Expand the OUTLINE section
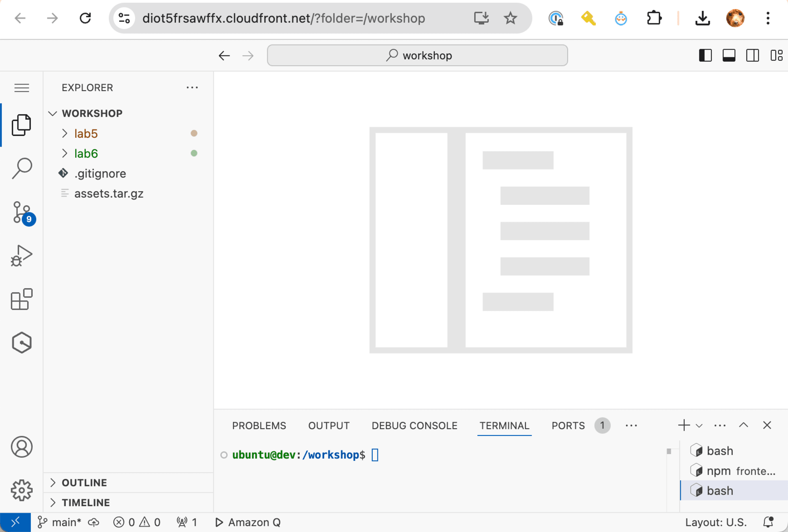The height and width of the screenshot is (532, 788). pyautogui.click(x=128, y=483)
